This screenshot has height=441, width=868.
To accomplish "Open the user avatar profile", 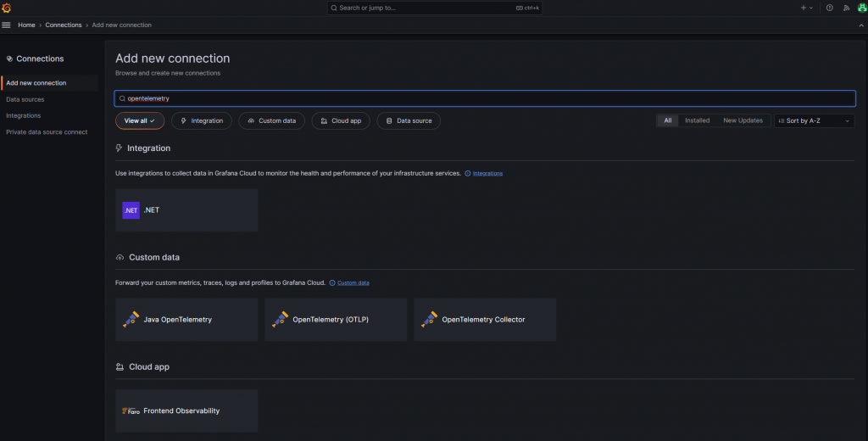I will (x=862, y=8).
